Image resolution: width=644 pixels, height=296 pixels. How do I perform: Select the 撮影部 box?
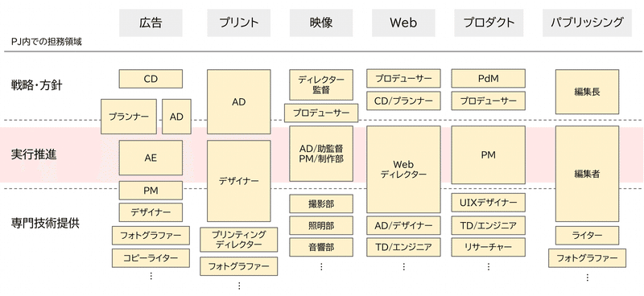[321, 203]
